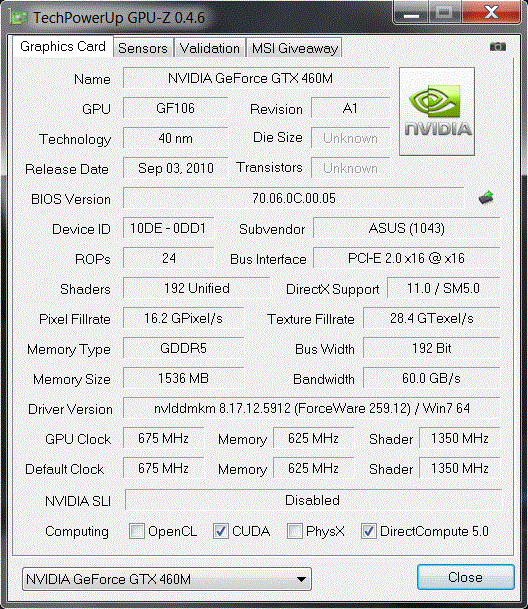Click the camera screenshot icon

tap(497, 47)
